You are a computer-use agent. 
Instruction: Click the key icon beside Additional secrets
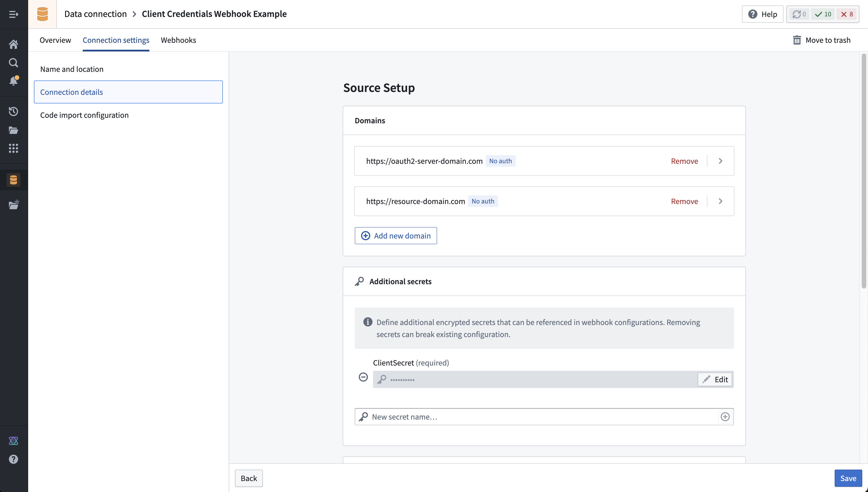coord(359,281)
